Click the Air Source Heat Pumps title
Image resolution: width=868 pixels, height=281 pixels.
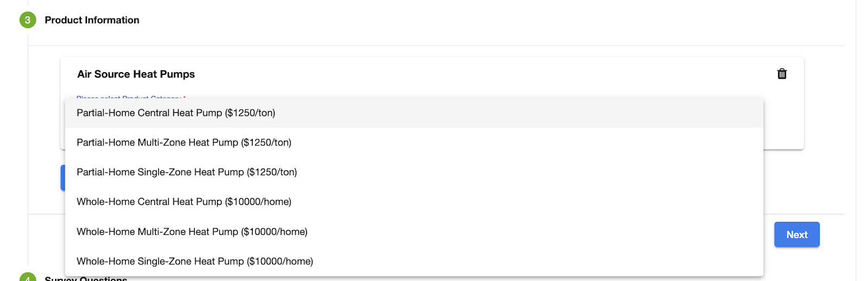[x=136, y=74]
